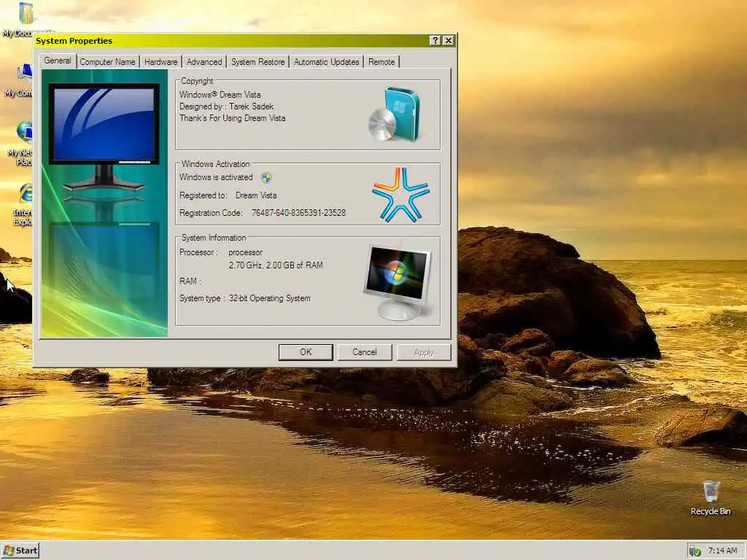Select the Remote tab
This screenshot has width=747, height=560.
382,62
